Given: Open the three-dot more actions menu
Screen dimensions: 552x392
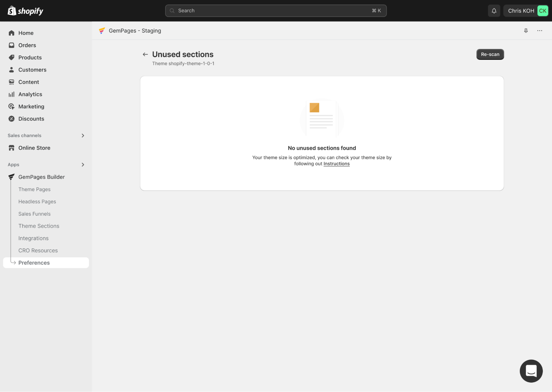Looking at the screenshot, I should 540,31.
